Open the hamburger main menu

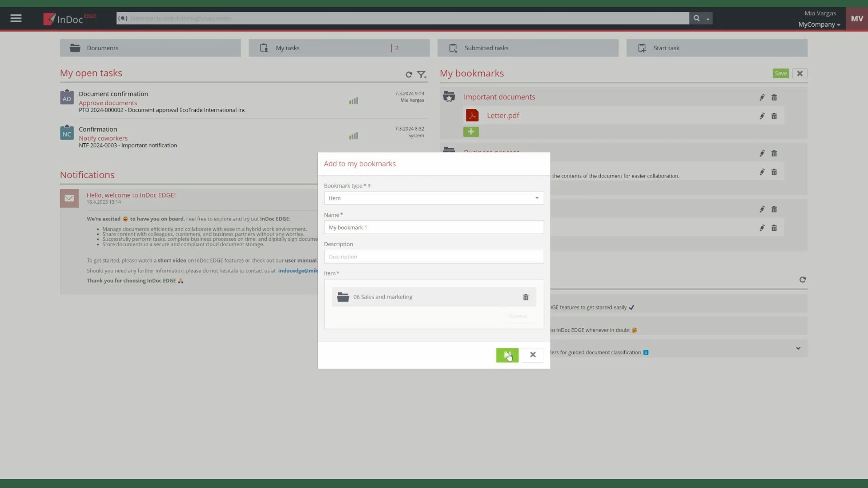[16, 19]
